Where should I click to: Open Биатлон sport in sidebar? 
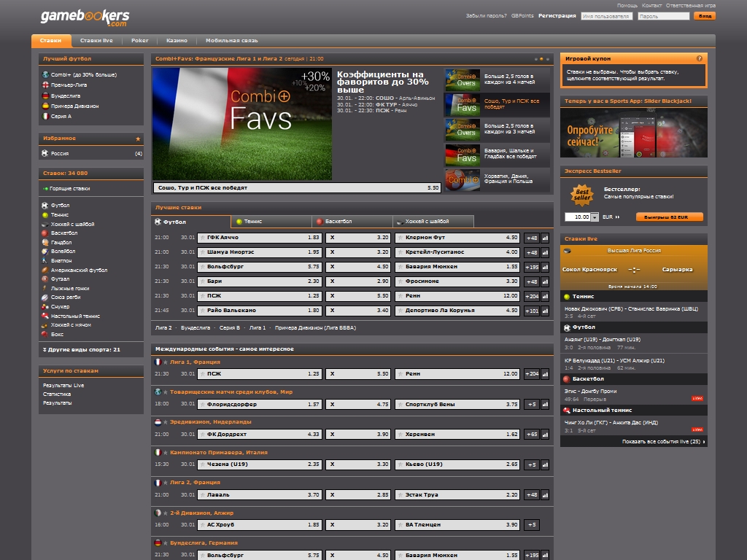pyautogui.click(x=61, y=260)
